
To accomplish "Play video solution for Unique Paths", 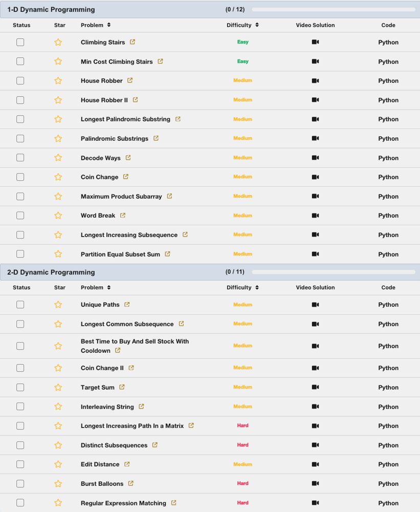I will [315, 305].
